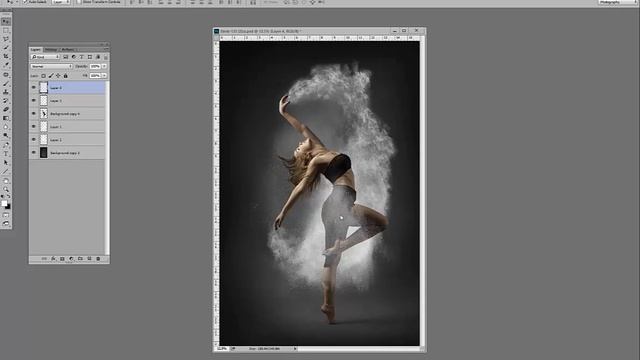Select the Pen tool
This screenshot has width=640, height=360.
[x=6, y=145]
